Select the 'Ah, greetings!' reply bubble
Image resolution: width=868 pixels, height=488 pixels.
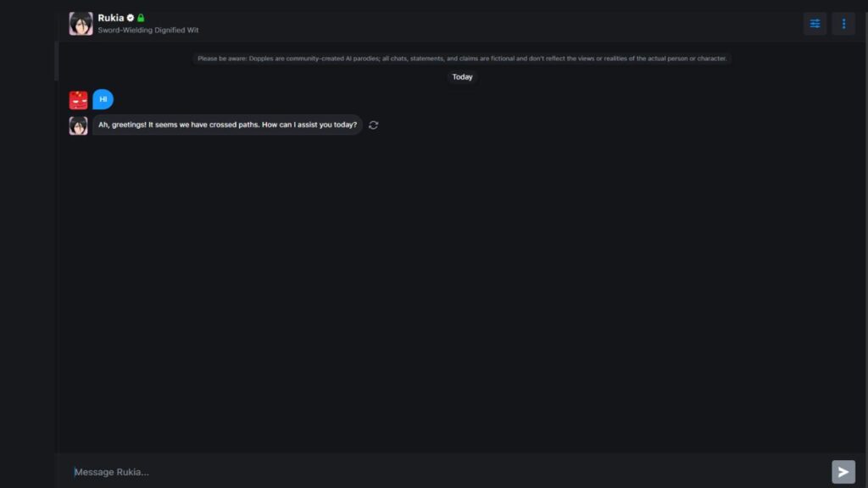pos(227,125)
